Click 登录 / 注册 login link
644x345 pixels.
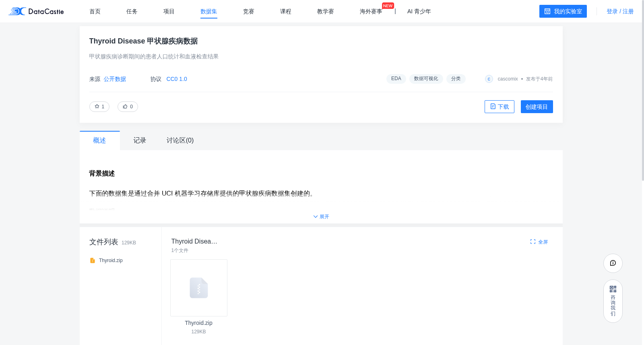[x=620, y=11]
